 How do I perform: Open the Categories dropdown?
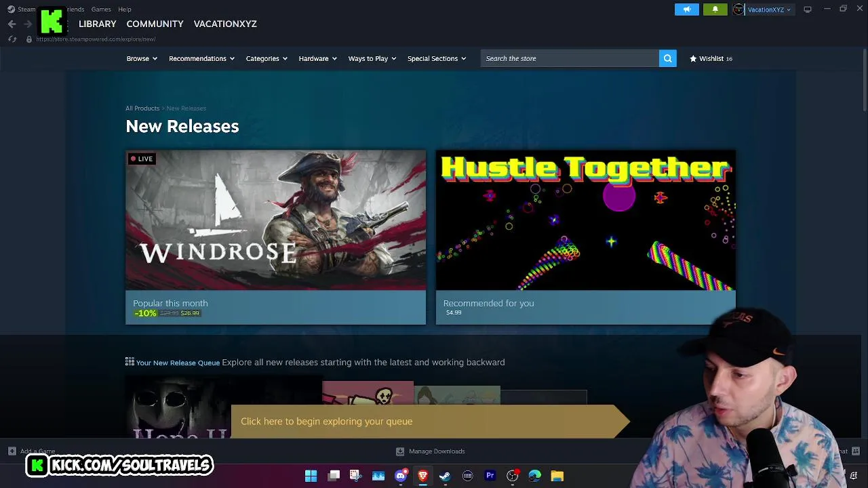(x=267, y=59)
